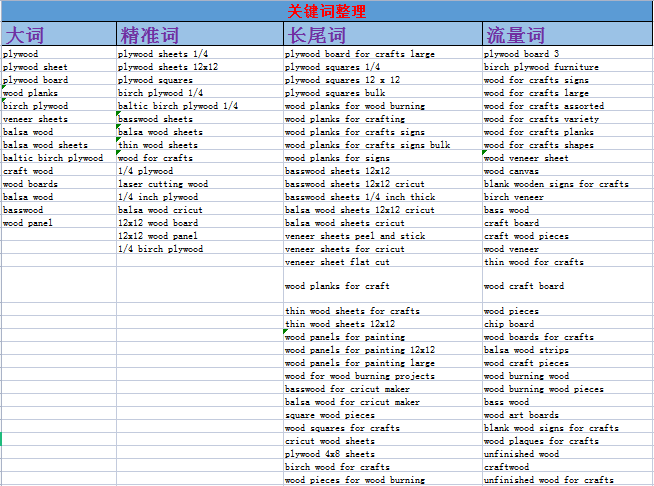The image size is (654, 486).
Task: Select cell 'veneer sheet flat cut'
Action: pos(383,262)
